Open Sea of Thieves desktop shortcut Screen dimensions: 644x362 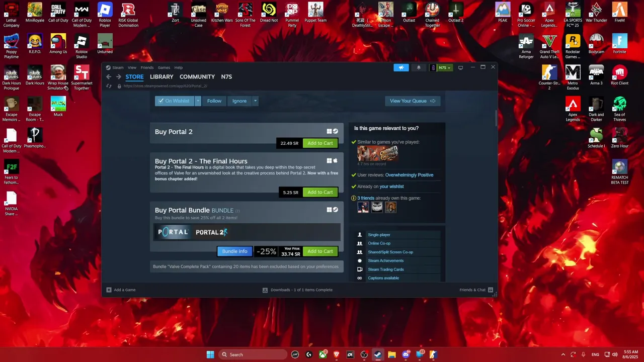coord(619,109)
